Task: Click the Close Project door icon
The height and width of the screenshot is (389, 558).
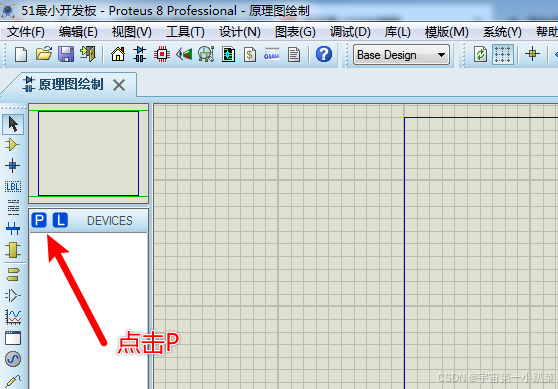Action: click(x=88, y=54)
